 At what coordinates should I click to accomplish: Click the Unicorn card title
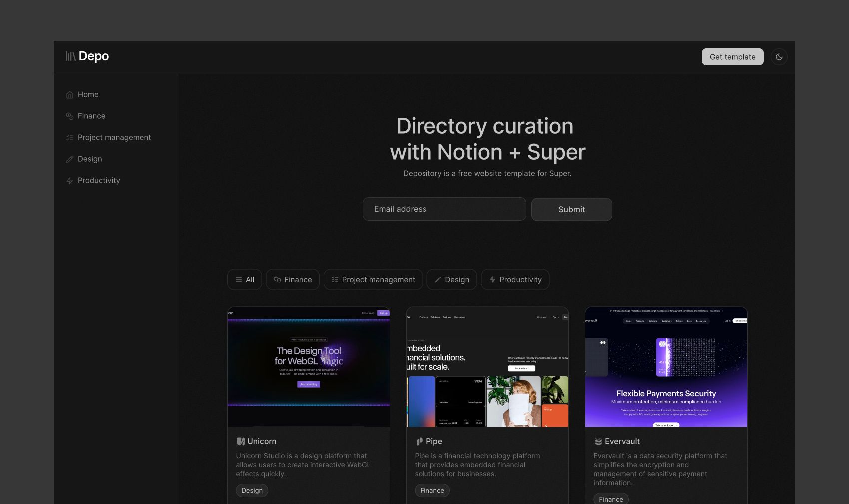pos(262,441)
